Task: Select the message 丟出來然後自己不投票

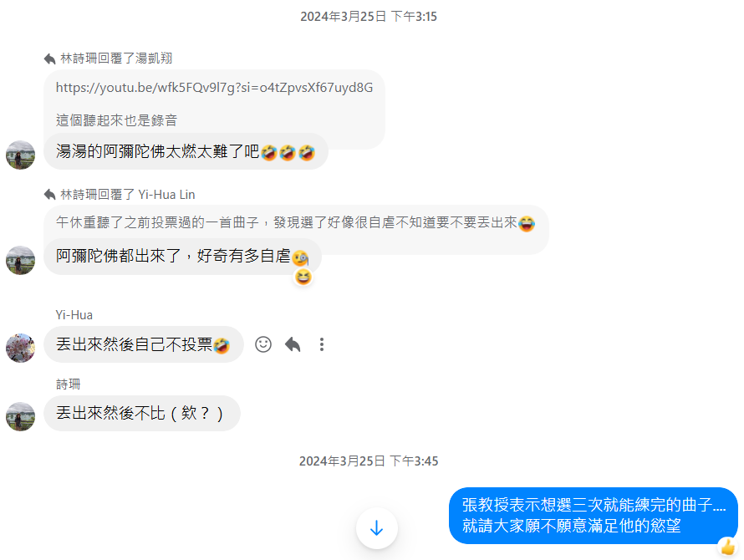Action: coord(143,344)
